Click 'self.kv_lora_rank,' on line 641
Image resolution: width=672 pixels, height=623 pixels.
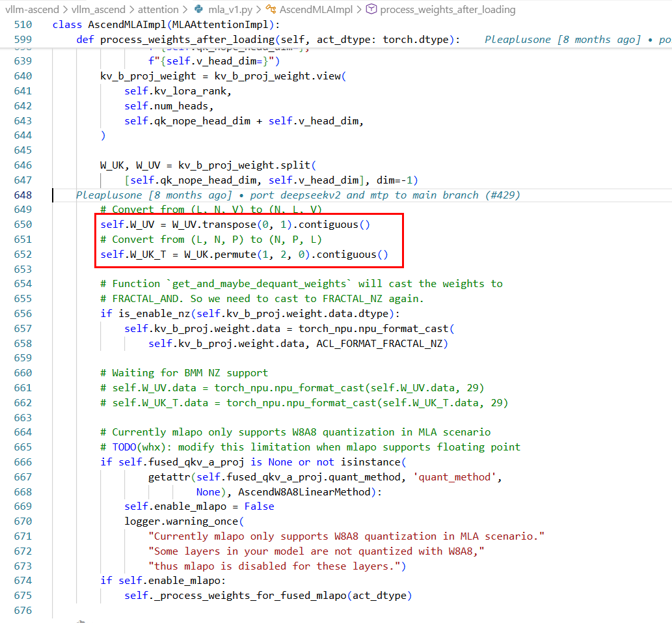click(178, 91)
